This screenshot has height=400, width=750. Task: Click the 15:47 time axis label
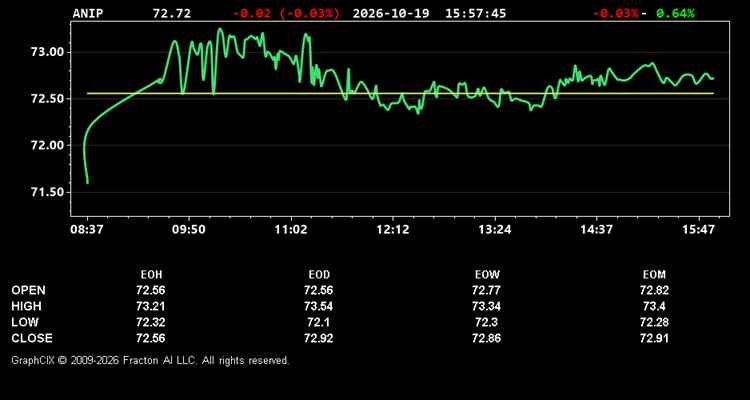click(699, 230)
